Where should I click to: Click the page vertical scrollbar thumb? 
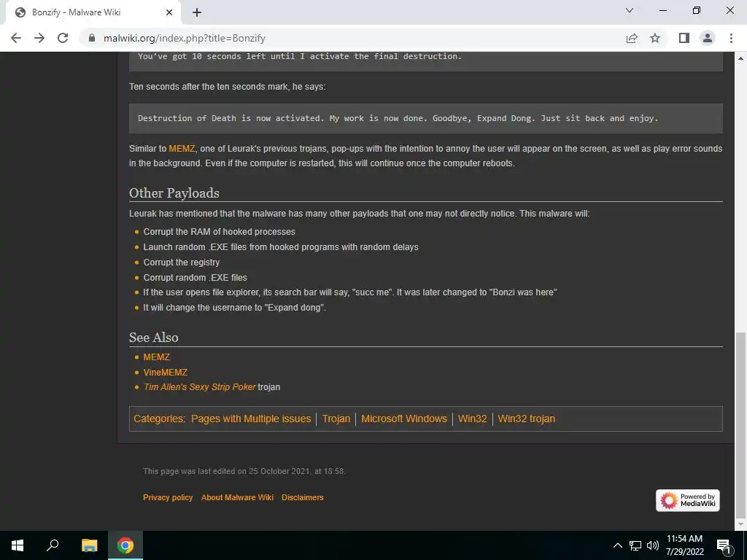point(740,425)
